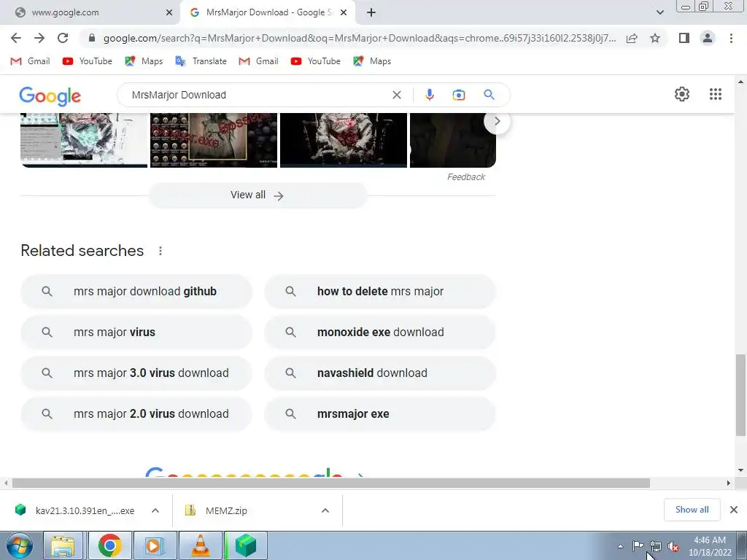
Task: Open Google quick settings gear
Action: pos(682,94)
